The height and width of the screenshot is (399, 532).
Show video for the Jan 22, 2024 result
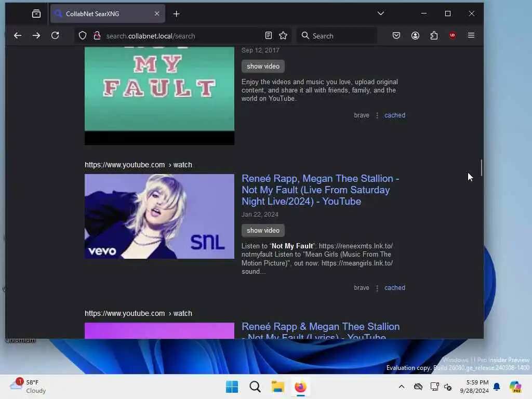pyautogui.click(x=263, y=231)
